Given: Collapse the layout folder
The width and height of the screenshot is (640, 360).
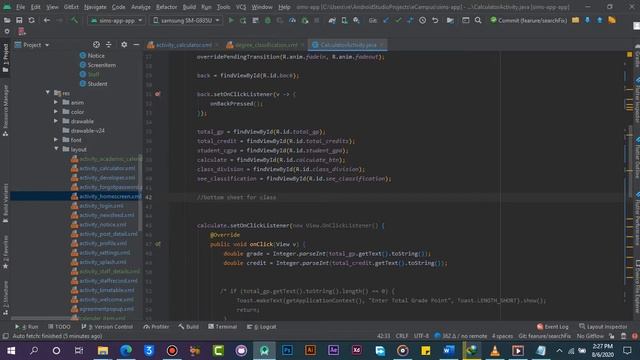Looking at the screenshot, I should 56,149.
